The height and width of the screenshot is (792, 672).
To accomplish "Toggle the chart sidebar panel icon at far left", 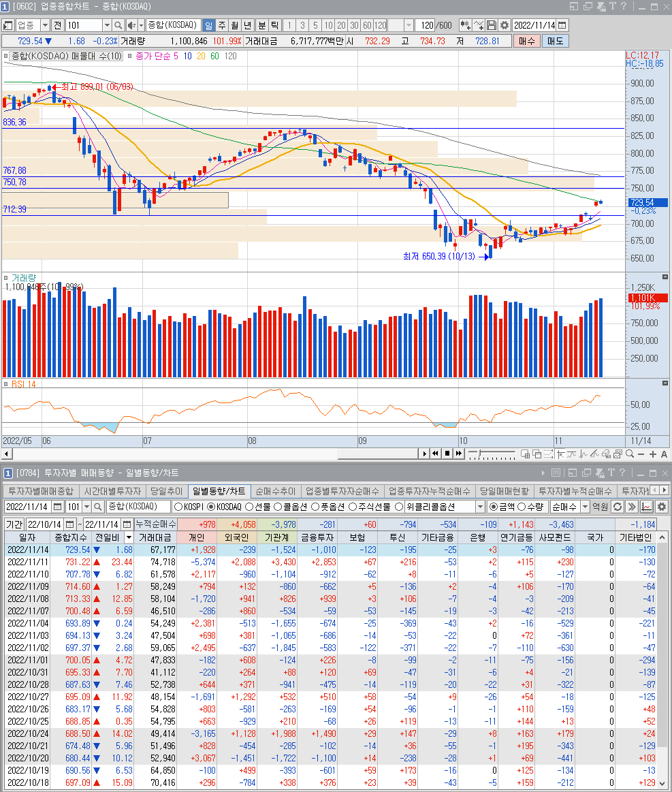I will (x=8, y=25).
